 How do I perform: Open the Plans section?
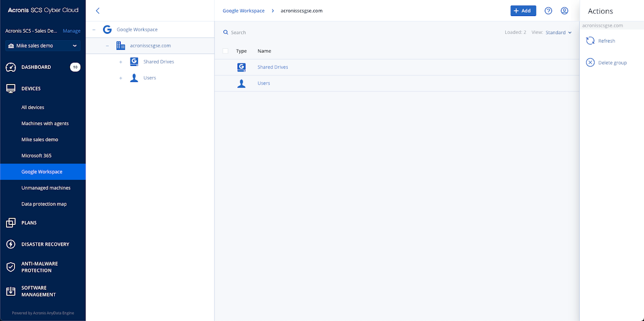pyautogui.click(x=29, y=223)
